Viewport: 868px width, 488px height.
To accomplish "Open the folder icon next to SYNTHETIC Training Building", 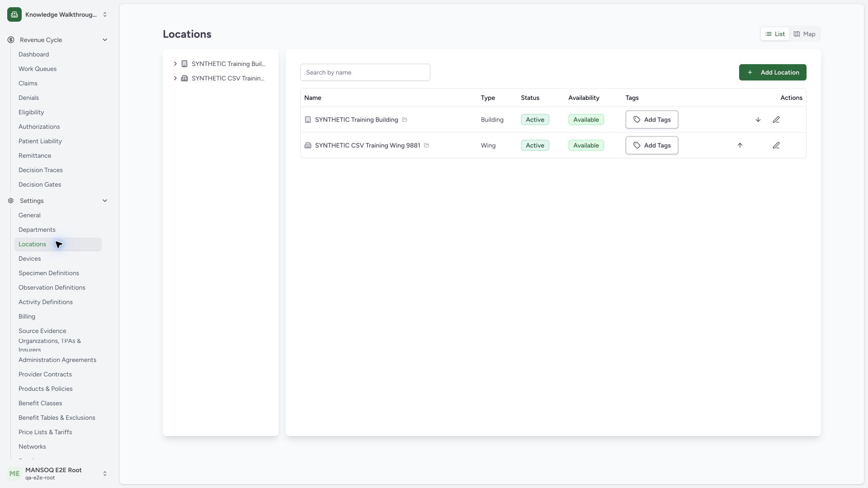I will 405,120.
